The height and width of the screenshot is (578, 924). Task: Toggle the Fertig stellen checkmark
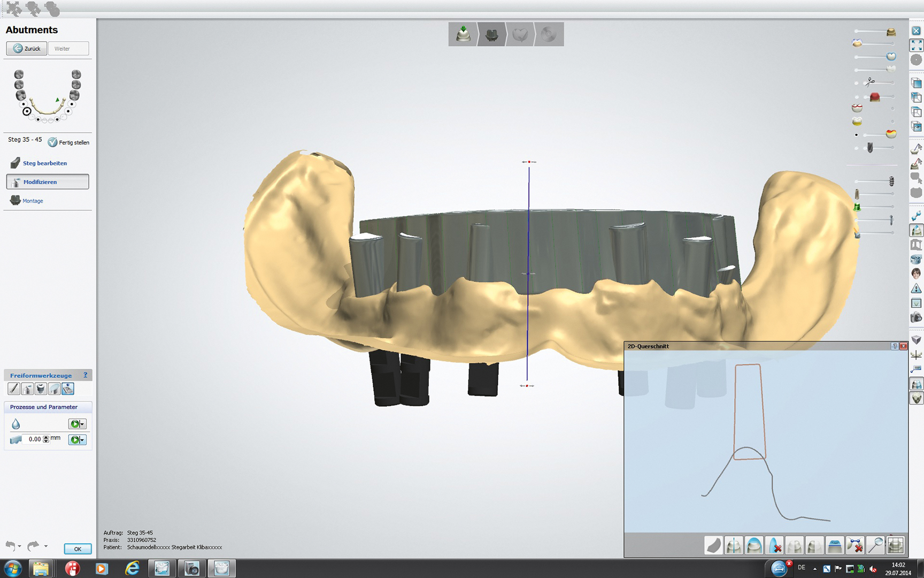coord(52,142)
